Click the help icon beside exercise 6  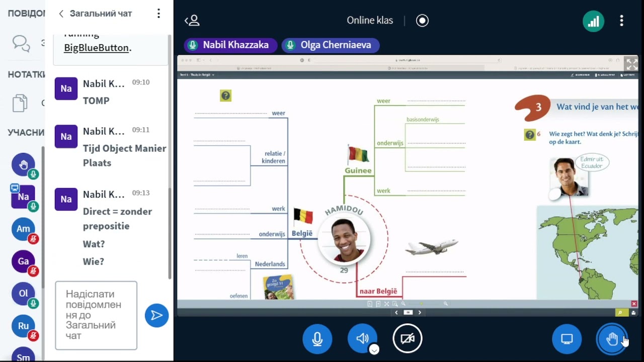[529, 135]
